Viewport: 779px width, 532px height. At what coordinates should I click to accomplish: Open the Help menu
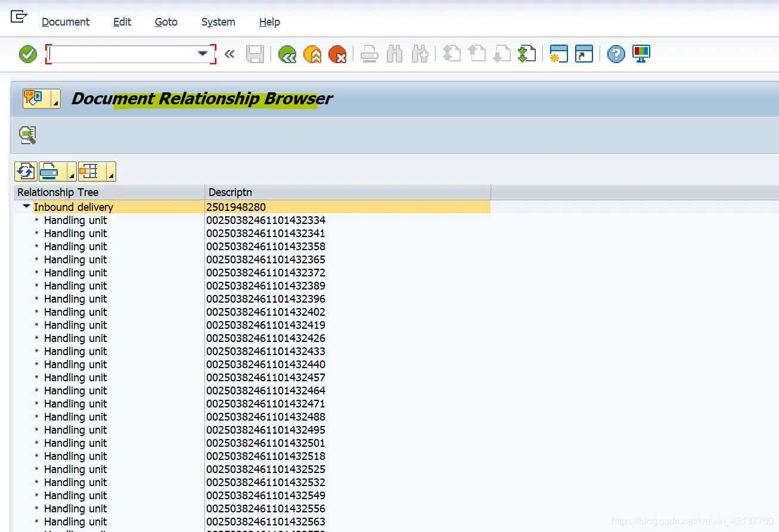(x=269, y=22)
